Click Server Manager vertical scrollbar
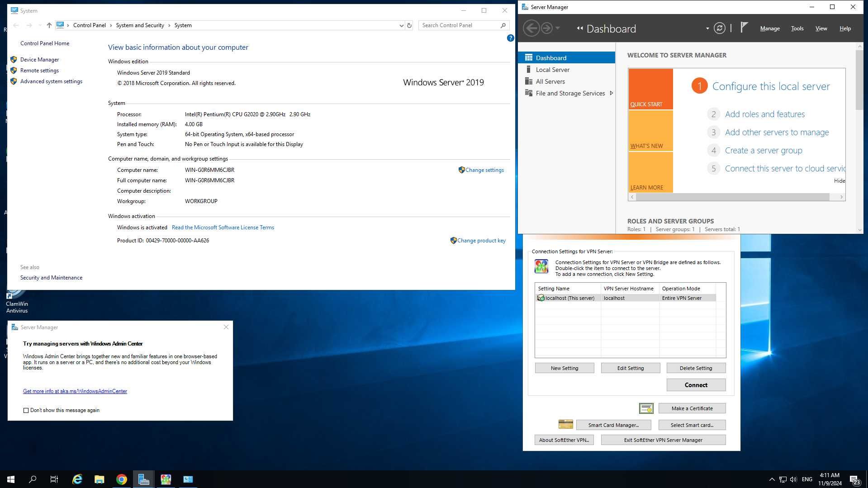868x488 pixels. (859, 80)
